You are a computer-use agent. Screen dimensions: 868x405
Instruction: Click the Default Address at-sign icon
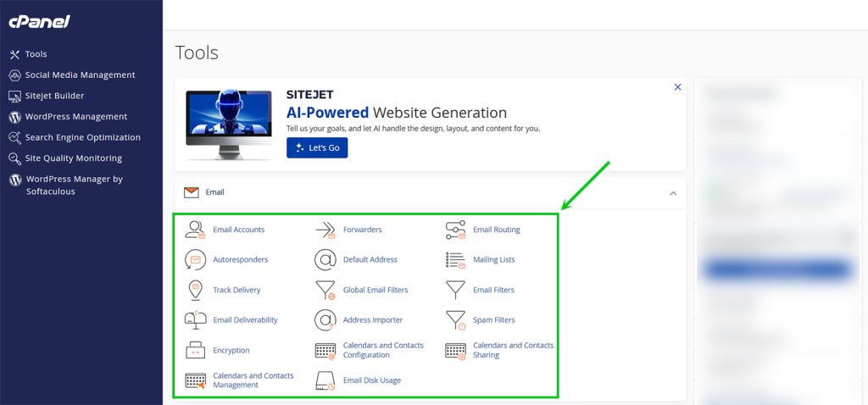[325, 259]
